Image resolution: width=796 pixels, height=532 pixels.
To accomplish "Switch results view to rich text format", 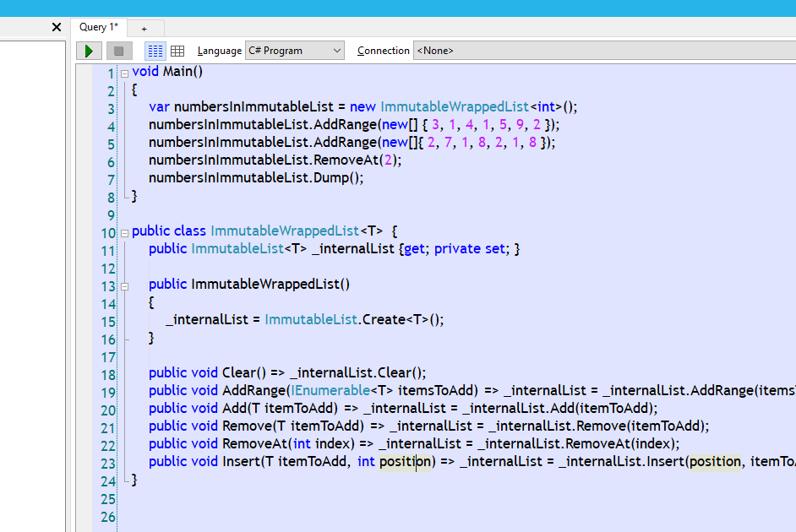I will pyautogui.click(x=155, y=50).
